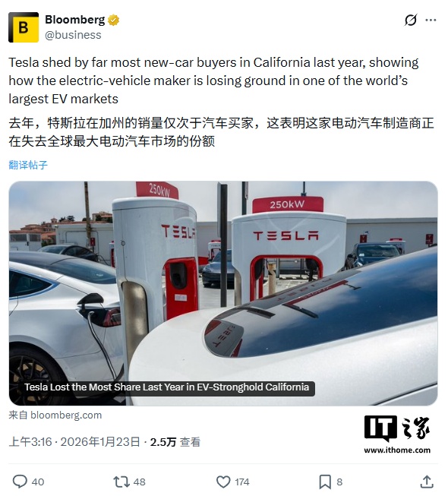This screenshot has width=448, height=496.
Task: View the 2.5万 查看 view count
Action: (x=175, y=441)
